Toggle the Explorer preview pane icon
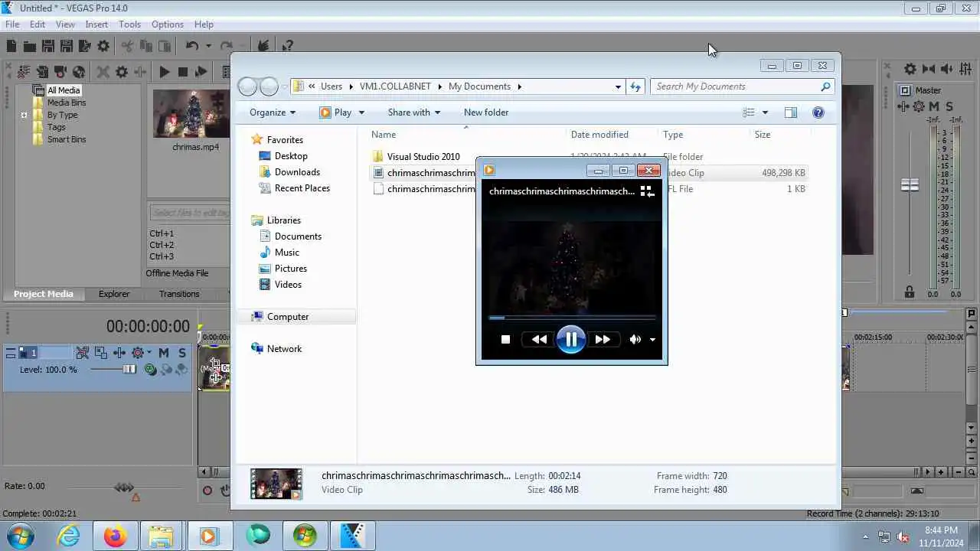The height and width of the screenshot is (551, 980). pyautogui.click(x=790, y=112)
